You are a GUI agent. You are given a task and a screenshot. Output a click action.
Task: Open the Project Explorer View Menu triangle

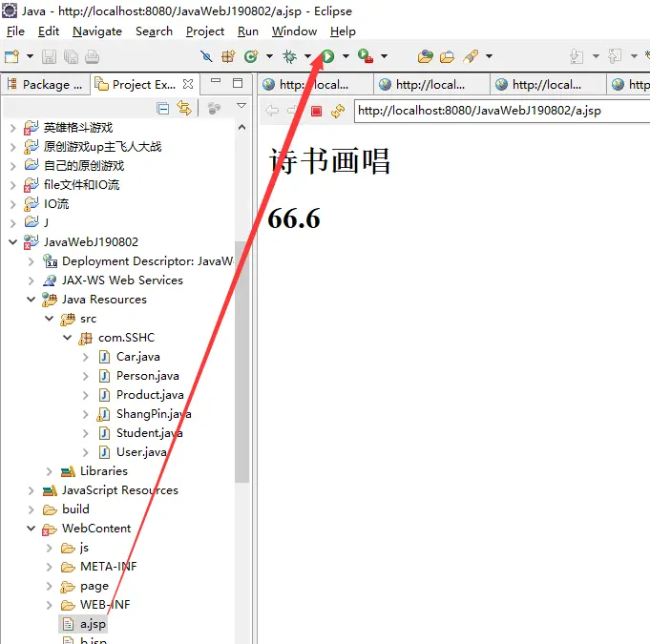241,106
